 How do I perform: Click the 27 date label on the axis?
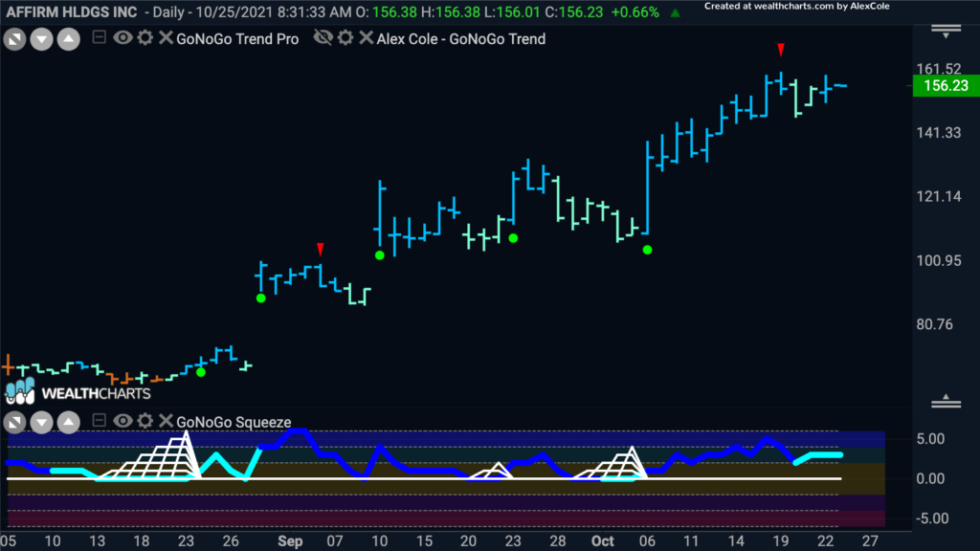pos(870,541)
